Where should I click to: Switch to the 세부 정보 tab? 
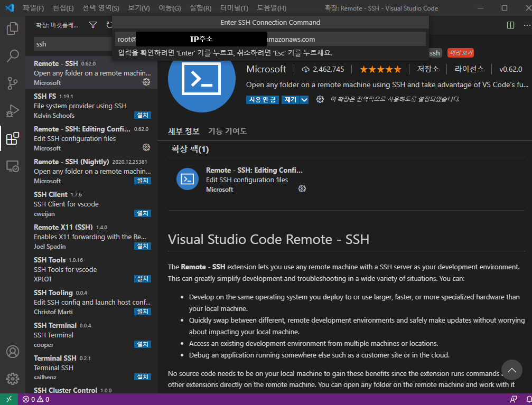(183, 131)
